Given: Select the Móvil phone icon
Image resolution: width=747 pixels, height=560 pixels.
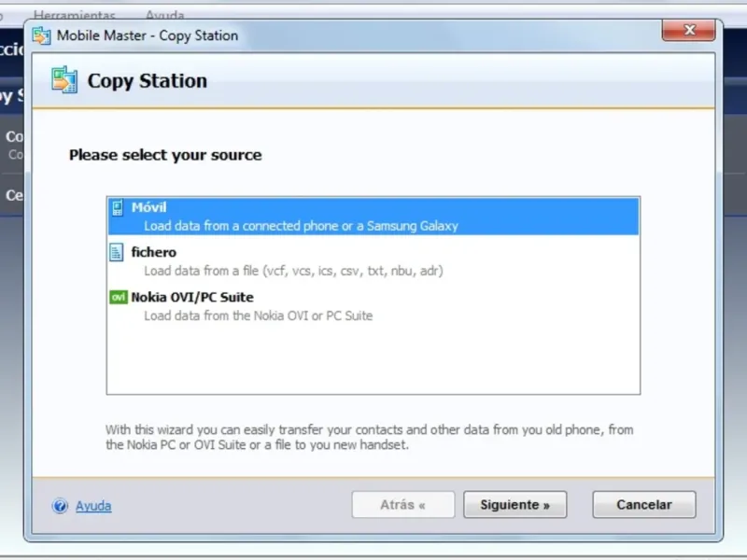Looking at the screenshot, I should (118, 207).
